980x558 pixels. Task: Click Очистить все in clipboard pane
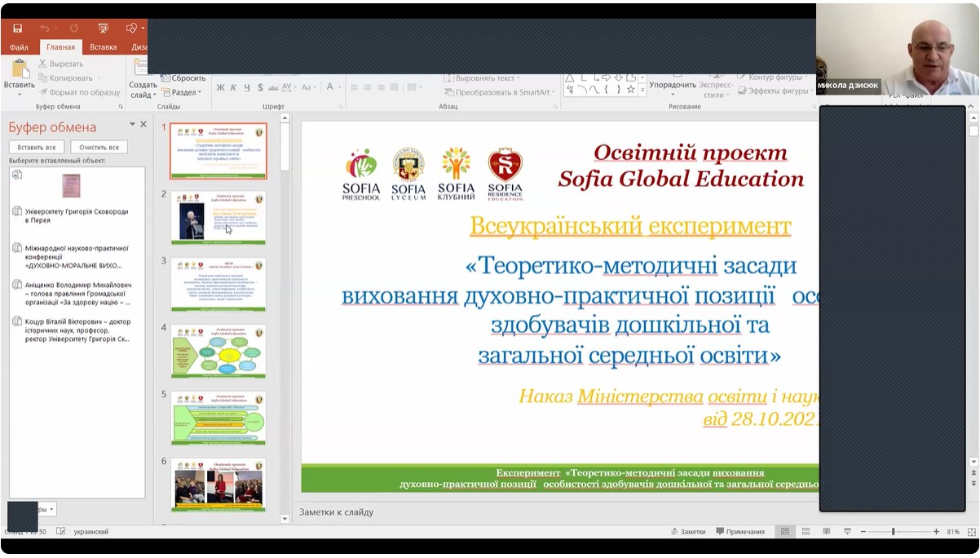(99, 147)
